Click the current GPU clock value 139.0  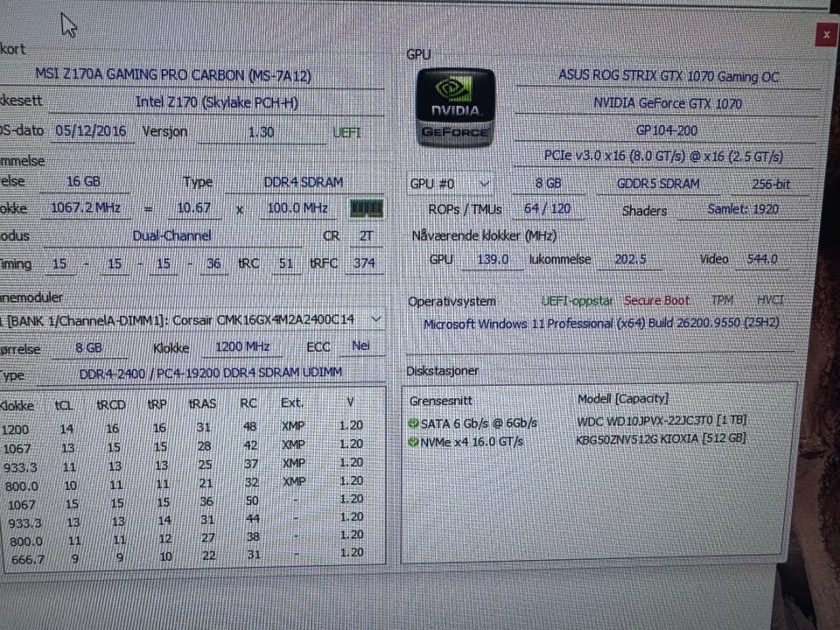point(493,259)
